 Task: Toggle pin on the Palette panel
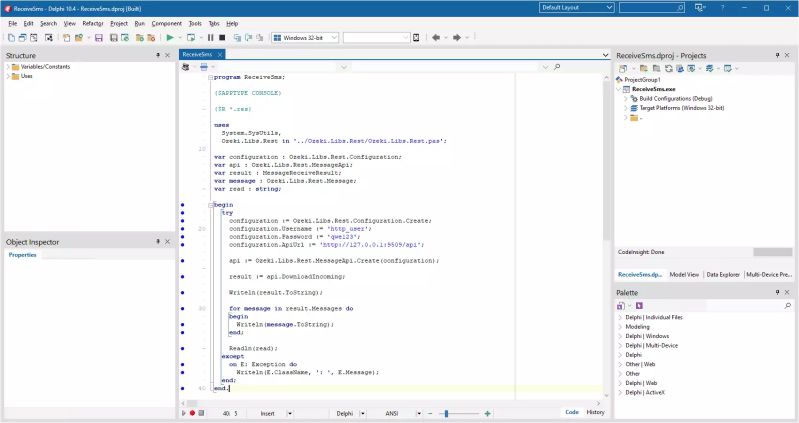click(777, 292)
